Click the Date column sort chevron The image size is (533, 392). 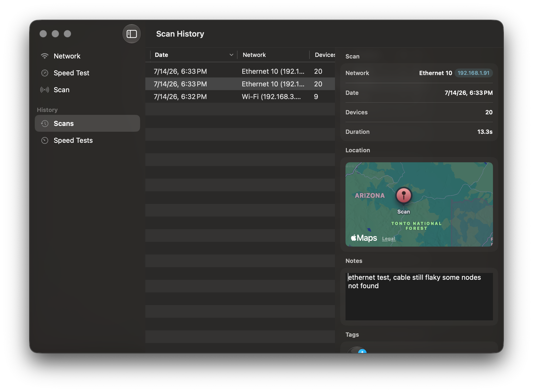click(231, 55)
